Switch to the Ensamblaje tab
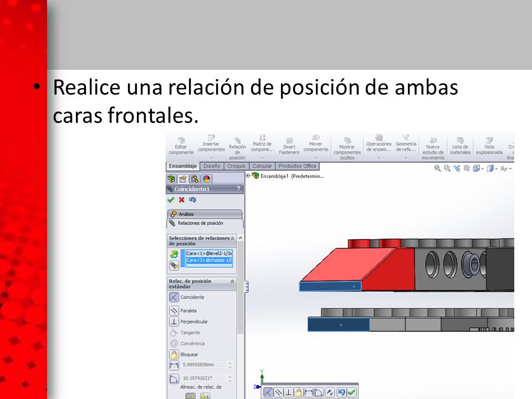Viewport: 532px width, 399px height. pos(183,166)
